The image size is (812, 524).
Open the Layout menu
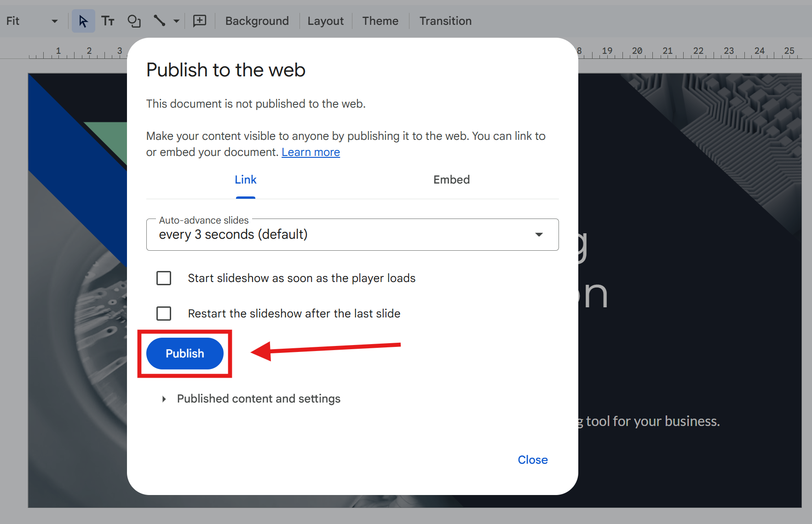pos(325,21)
